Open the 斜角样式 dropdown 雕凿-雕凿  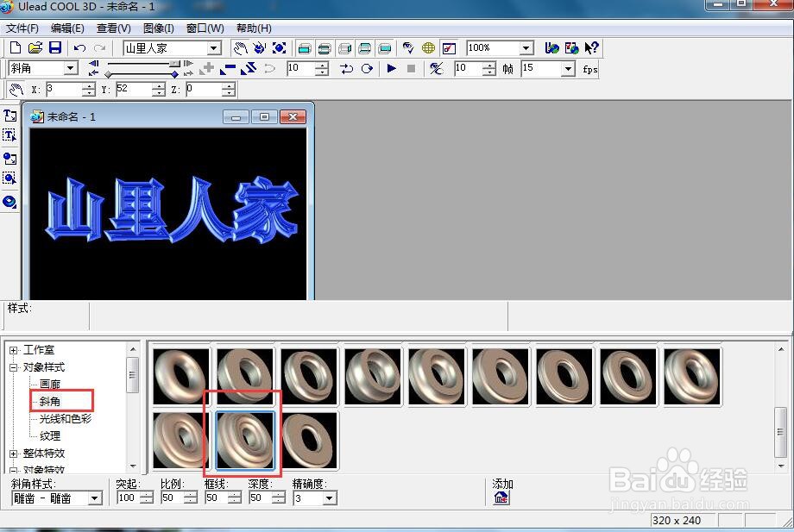pyautogui.click(x=94, y=498)
